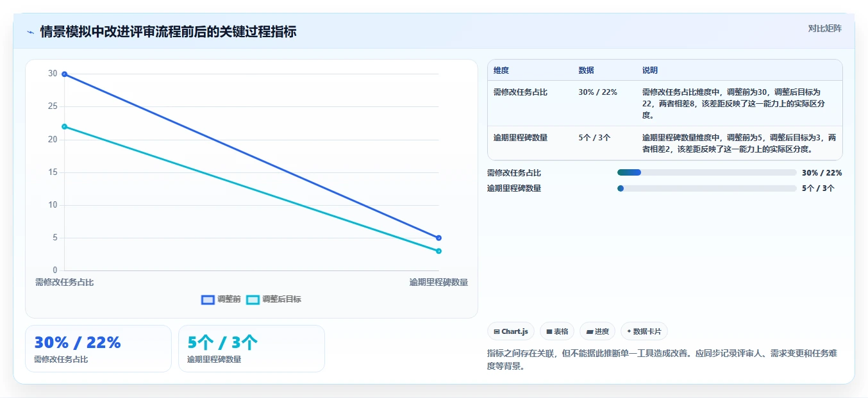This screenshot has width=868, height=398.
Task: Toggle the 调整后目标 legend entry
Action: click(274, 299)
